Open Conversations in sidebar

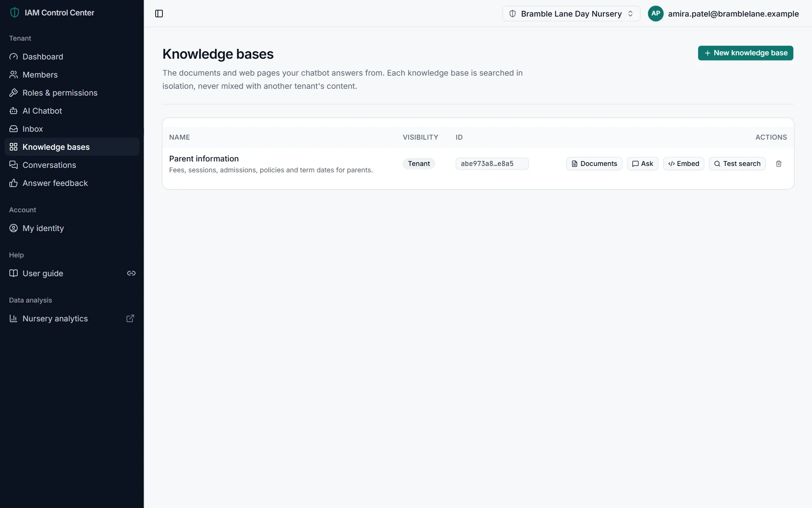click(x=72, y=165)
